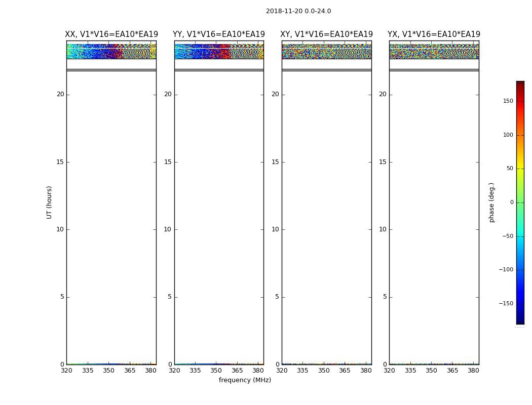Click the 335 frequency tick label of the YX panel
The image size is (532, 405).
point(410,371)
